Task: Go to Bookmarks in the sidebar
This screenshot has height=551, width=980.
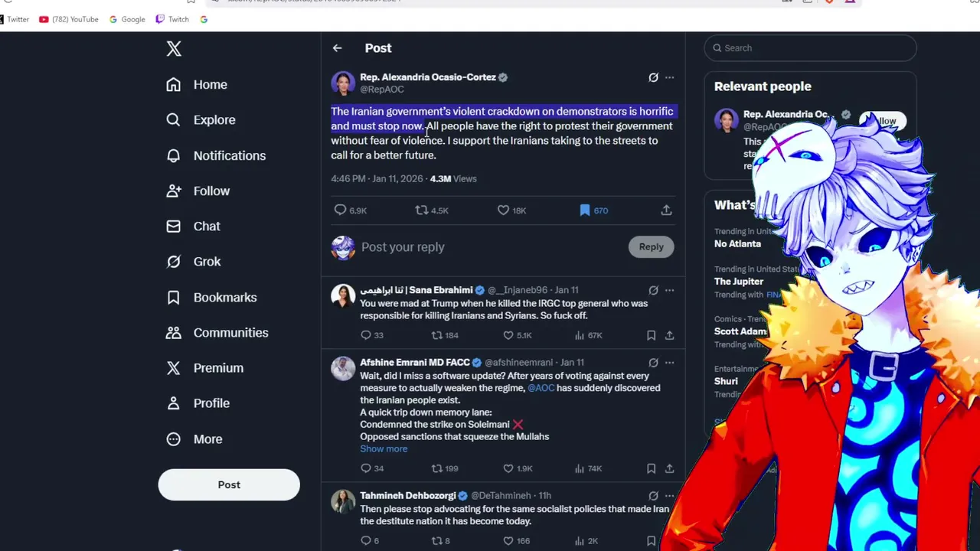Action: (211, 297)
